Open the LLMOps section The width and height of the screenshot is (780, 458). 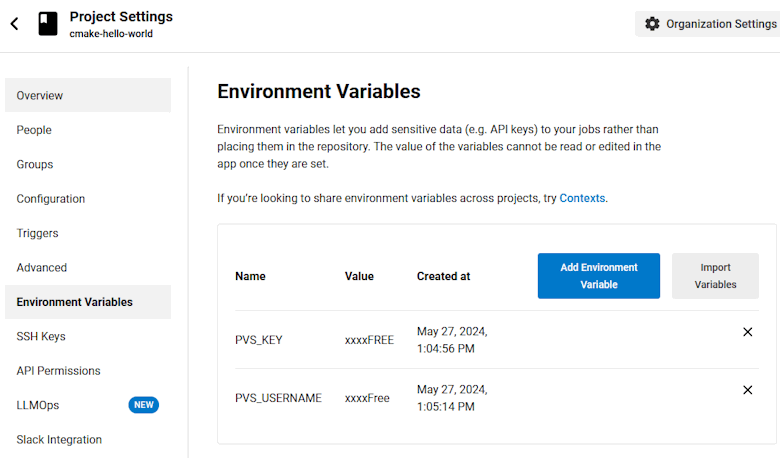(x=38, y=405)
